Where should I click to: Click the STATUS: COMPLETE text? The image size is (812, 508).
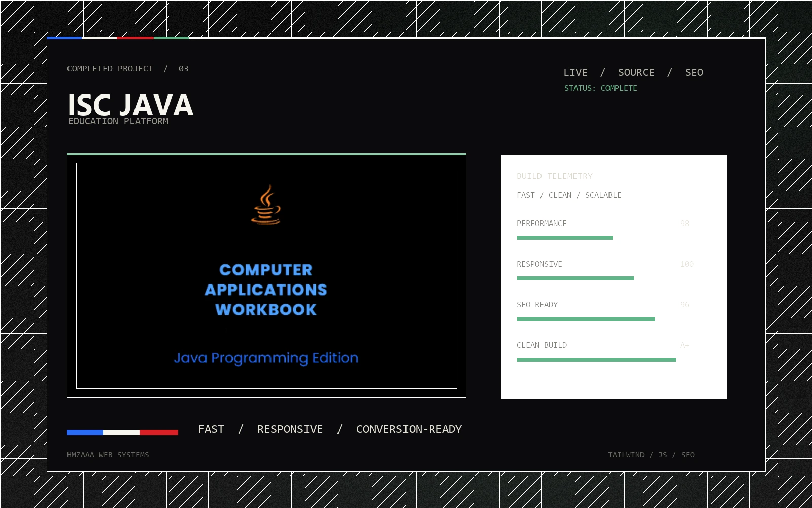(601, 88)
